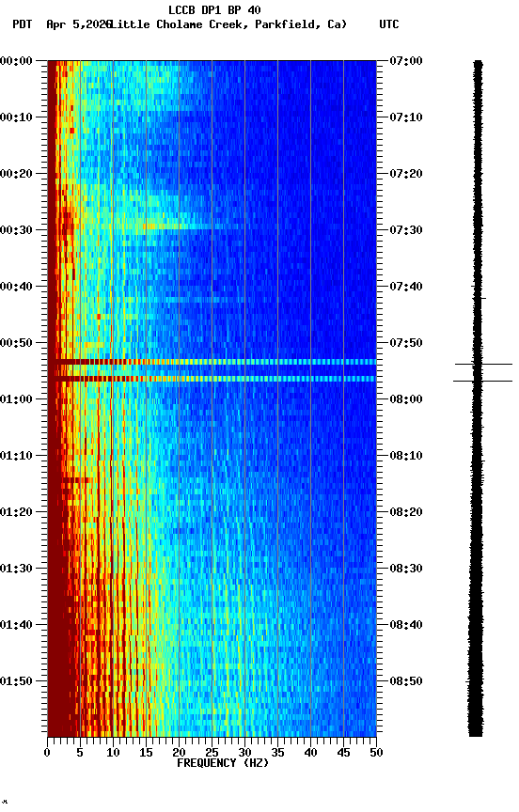
Task: Click the upper horizontal broadband spike in spectrogram
Action: (212, 362)
